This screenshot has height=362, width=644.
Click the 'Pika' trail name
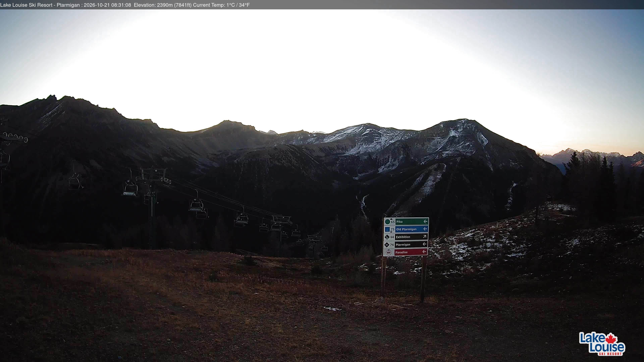tap(399, 222)
